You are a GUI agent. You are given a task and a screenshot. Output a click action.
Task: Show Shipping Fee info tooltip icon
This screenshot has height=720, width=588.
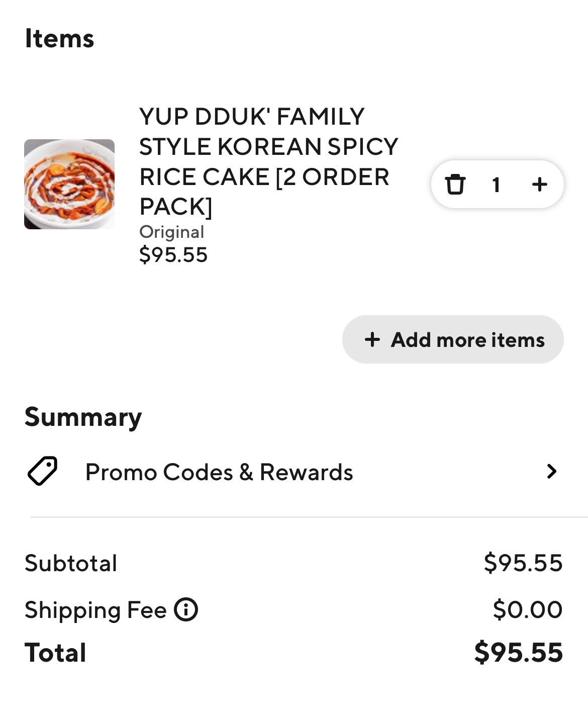(x=186, y=610)
